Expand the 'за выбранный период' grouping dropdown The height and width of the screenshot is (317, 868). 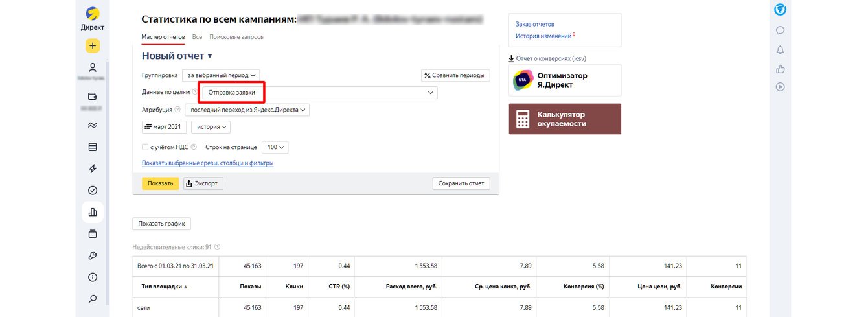[x=221, y=75]
